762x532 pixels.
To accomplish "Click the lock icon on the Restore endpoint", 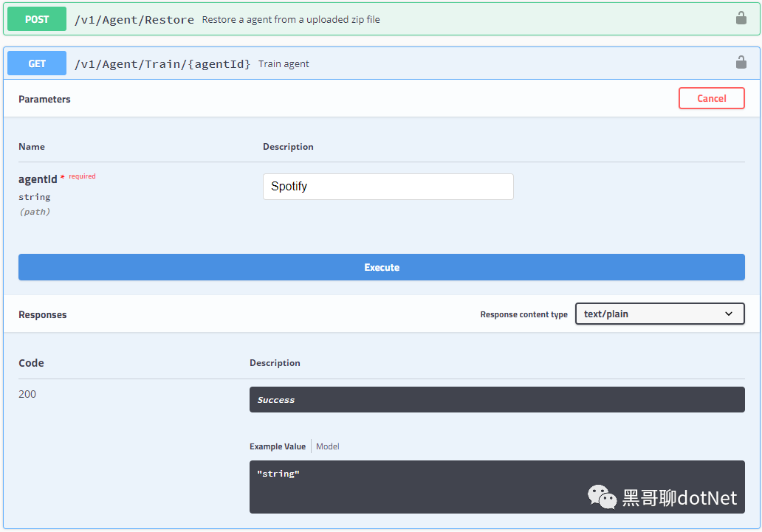I will (x=741, y=18).
